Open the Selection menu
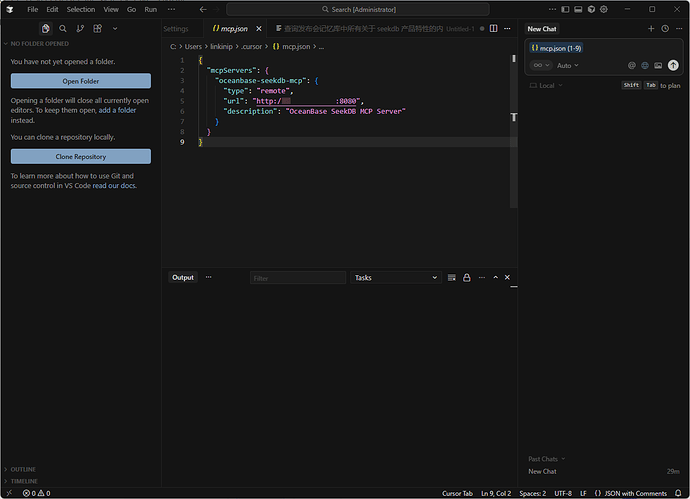690x499 pixels. point(81,9)
